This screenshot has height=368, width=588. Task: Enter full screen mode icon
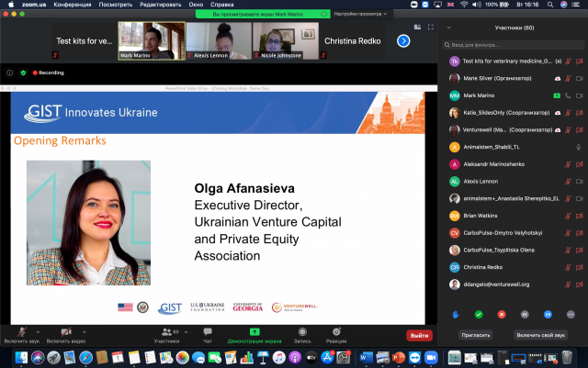431,27
